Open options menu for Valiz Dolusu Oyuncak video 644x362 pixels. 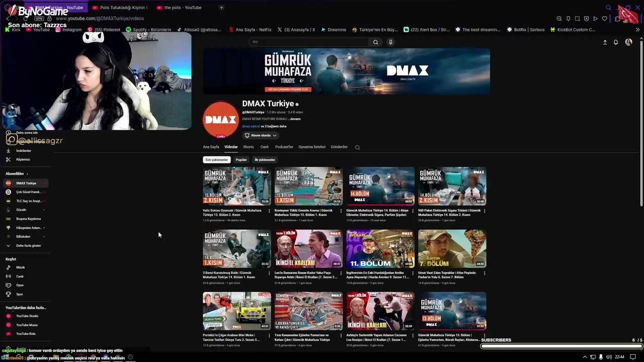(269, 211)
